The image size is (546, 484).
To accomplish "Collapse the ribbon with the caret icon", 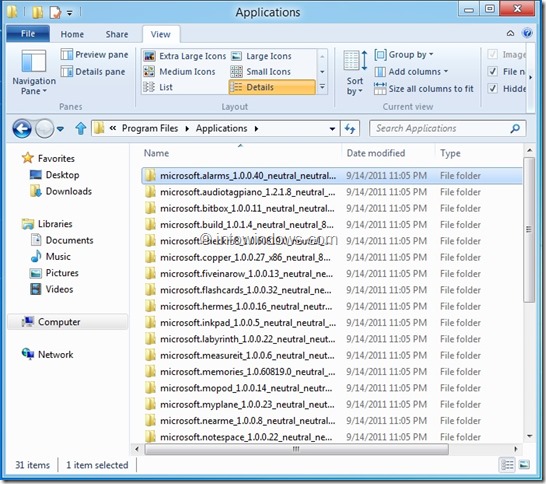I will tap(510, 33).
